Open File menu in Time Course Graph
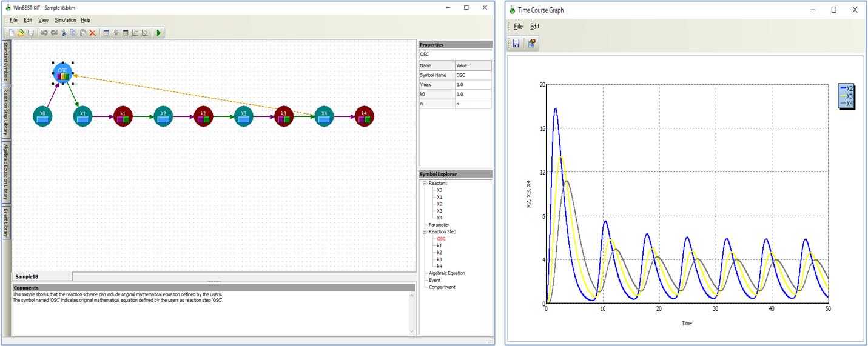This screenshot has width=868, height=346. [518, 27]
